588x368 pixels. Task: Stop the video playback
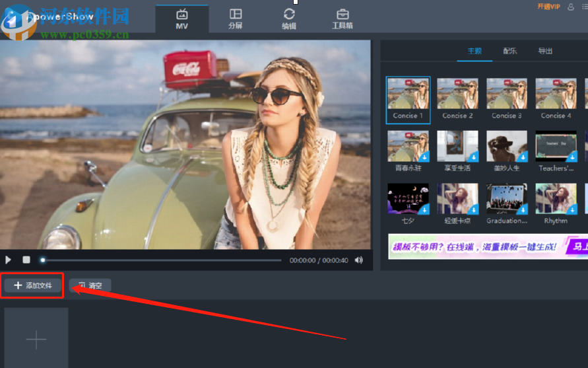pos(26,260)
